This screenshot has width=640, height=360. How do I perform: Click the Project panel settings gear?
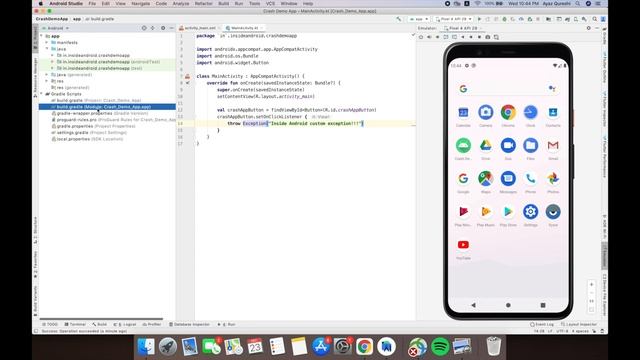point(163,28)
